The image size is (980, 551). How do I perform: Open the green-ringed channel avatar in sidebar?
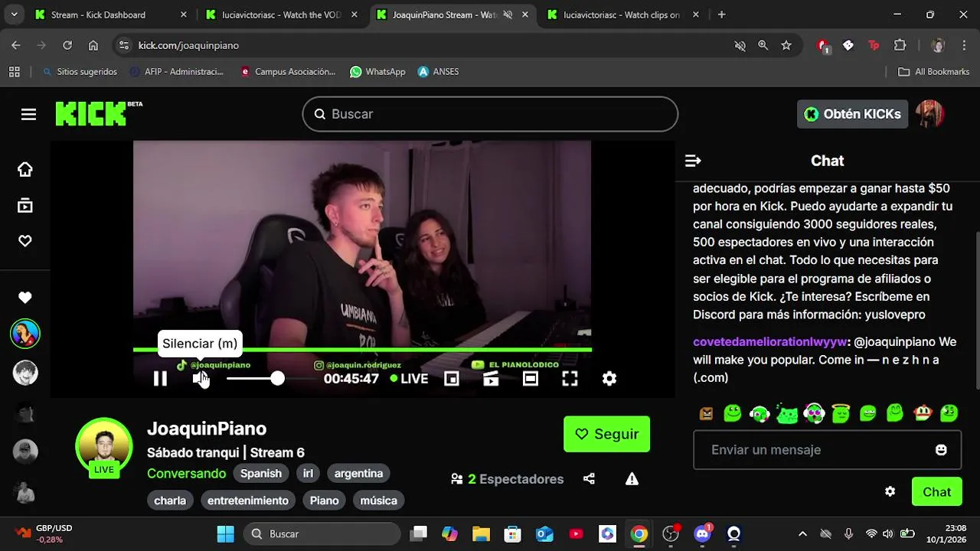pyautogui.click(x=25, y=334)
